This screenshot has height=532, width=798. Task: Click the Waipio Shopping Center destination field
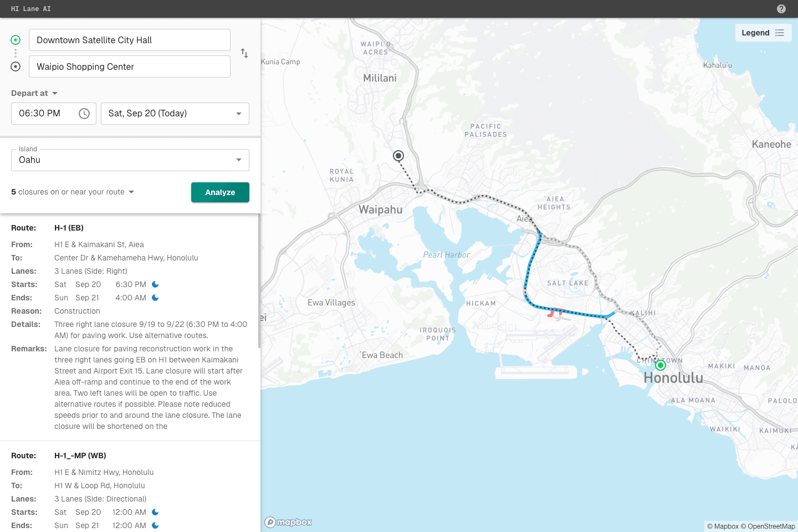tap(130, 66)
